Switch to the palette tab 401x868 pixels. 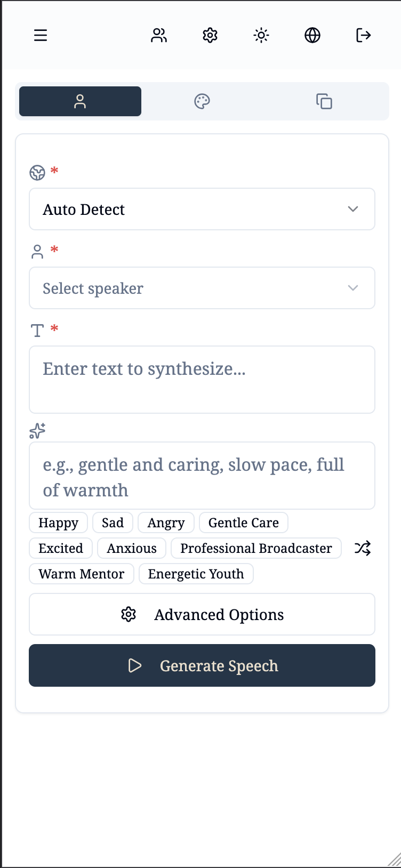pos(202,101)
